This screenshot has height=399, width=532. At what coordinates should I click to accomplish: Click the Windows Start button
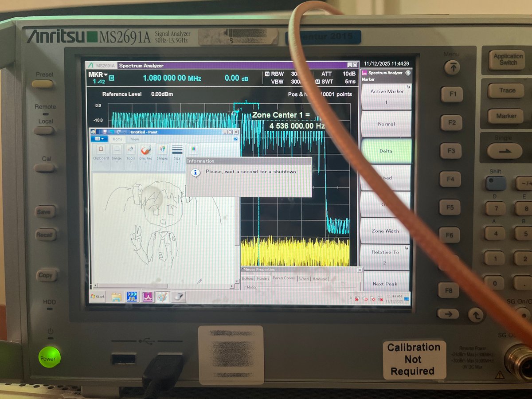(98, 296)
